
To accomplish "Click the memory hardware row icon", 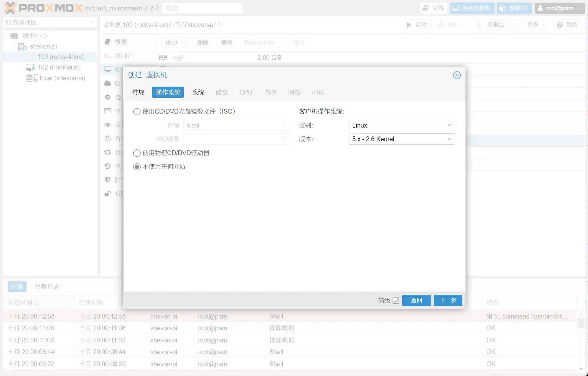I will [x=163, y=58].
